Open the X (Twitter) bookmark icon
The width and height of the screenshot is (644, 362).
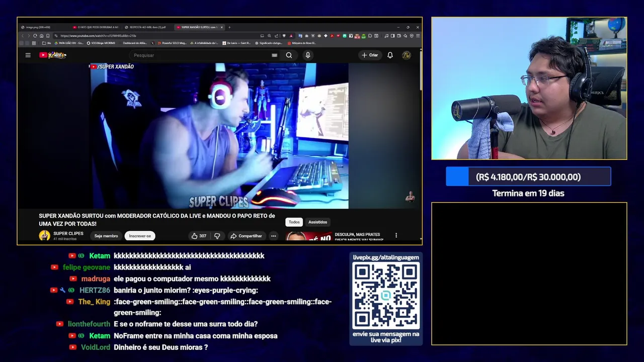(152, 43)
